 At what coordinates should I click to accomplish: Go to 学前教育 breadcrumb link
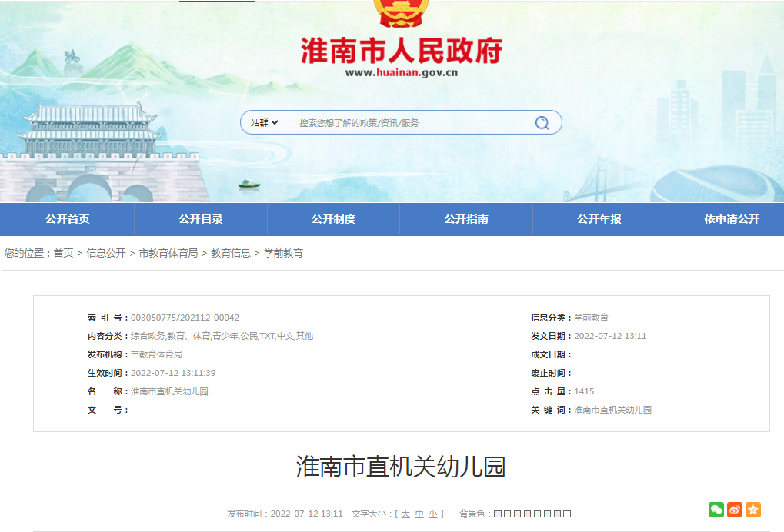click(283, 253)
